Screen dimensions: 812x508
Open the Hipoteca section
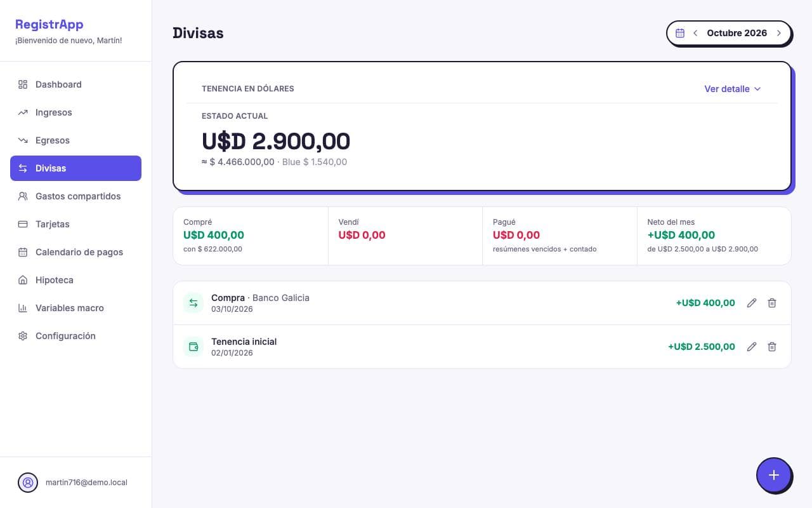coord(75,280)
